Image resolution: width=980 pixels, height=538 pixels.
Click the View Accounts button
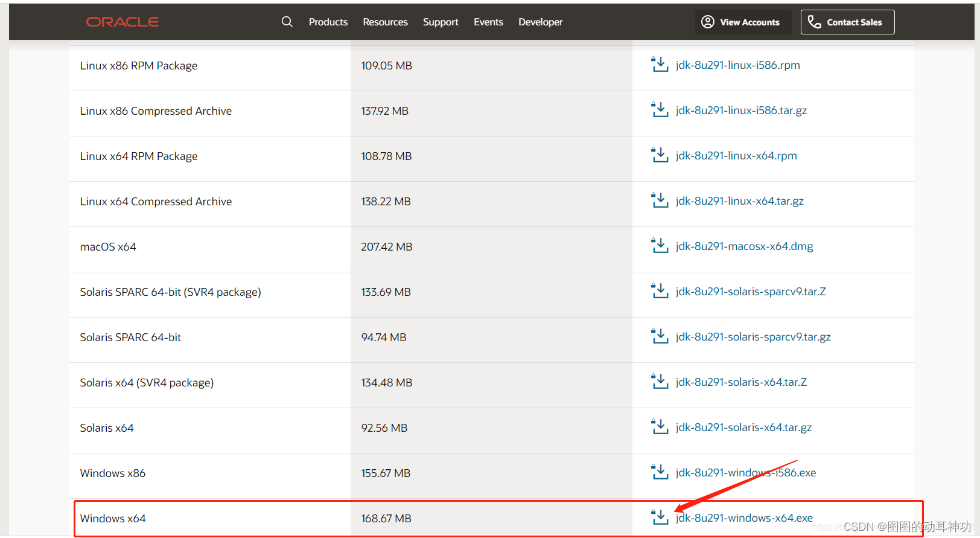742,22
